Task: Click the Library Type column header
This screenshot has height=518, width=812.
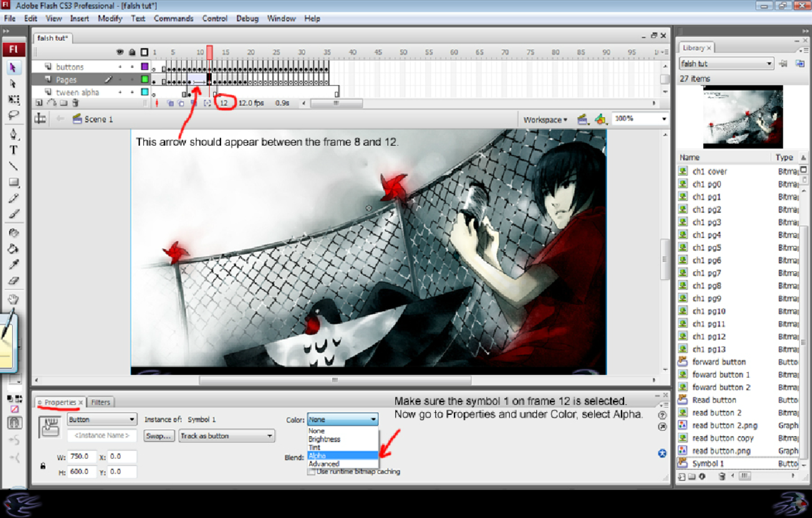Action: [x=784, y=157]
